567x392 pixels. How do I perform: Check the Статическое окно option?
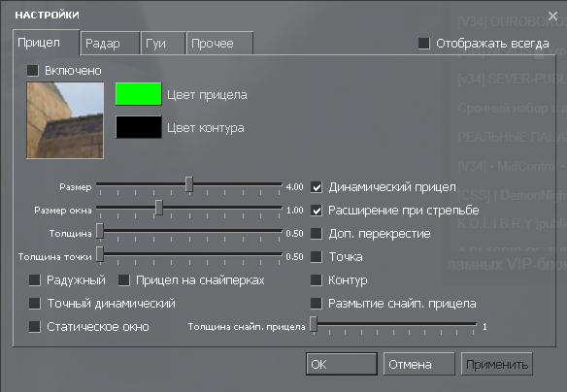(35, 327)
